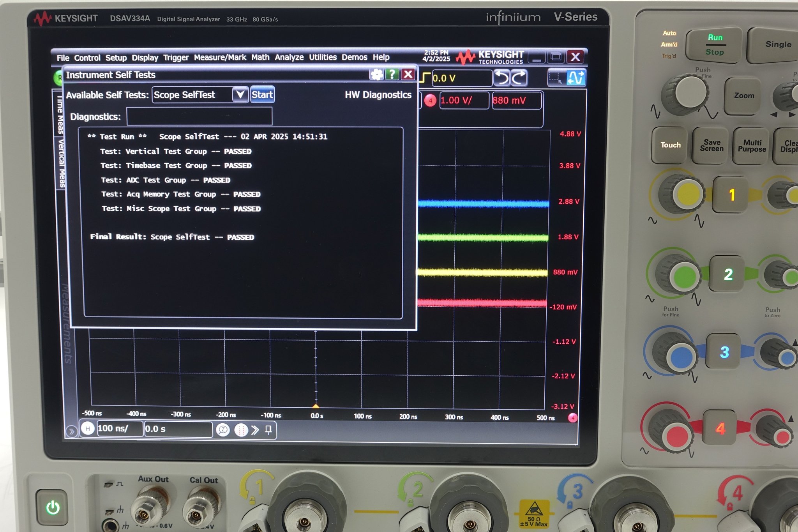
Task: Select the zoom box drawing tool
Action: click(556, 77)
